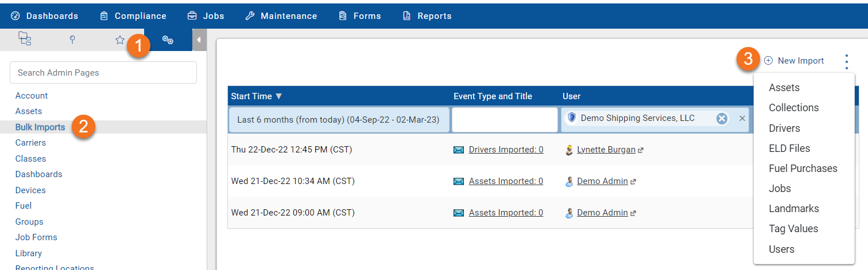Click the Search Admin Pages field

[x=103, y=73]
